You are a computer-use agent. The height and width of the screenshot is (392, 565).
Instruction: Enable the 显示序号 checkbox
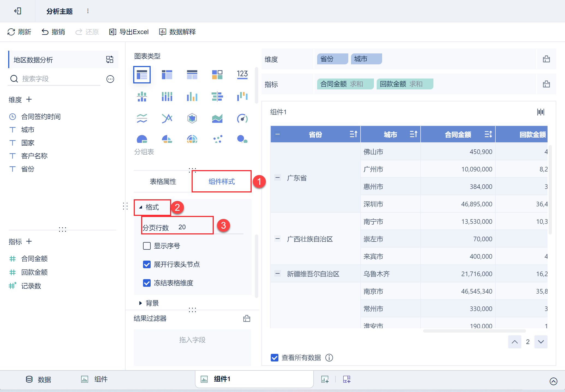147,246
